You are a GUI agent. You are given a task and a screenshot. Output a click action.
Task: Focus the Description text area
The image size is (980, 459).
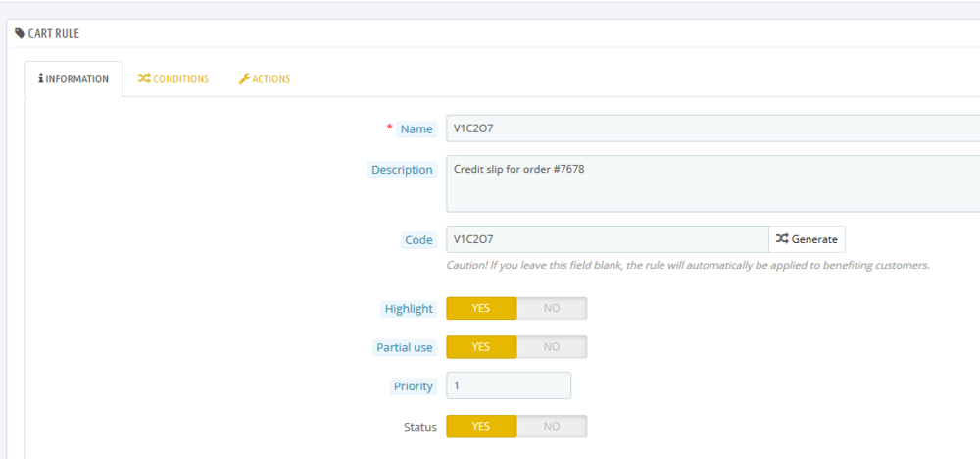(x=711, y=183)
